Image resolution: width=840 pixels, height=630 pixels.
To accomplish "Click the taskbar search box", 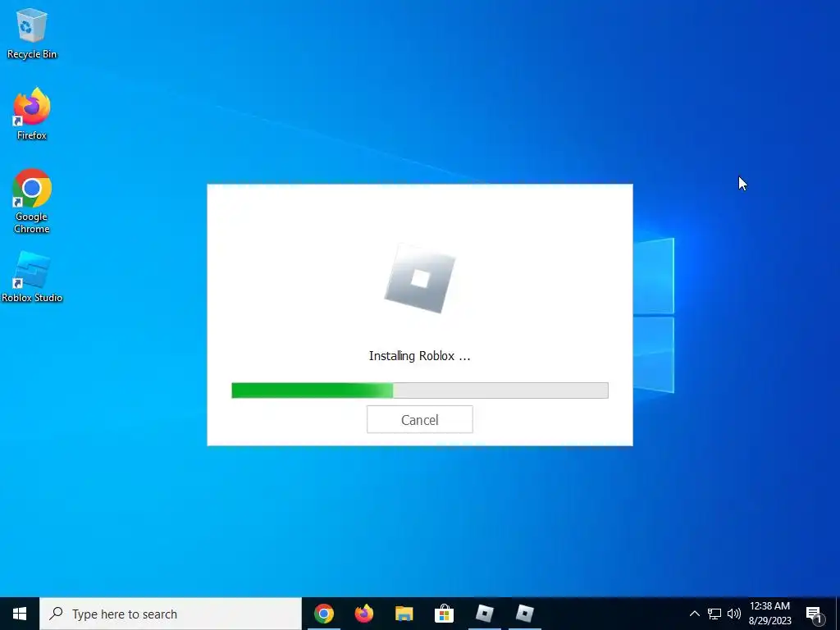I will pos(171,614).
